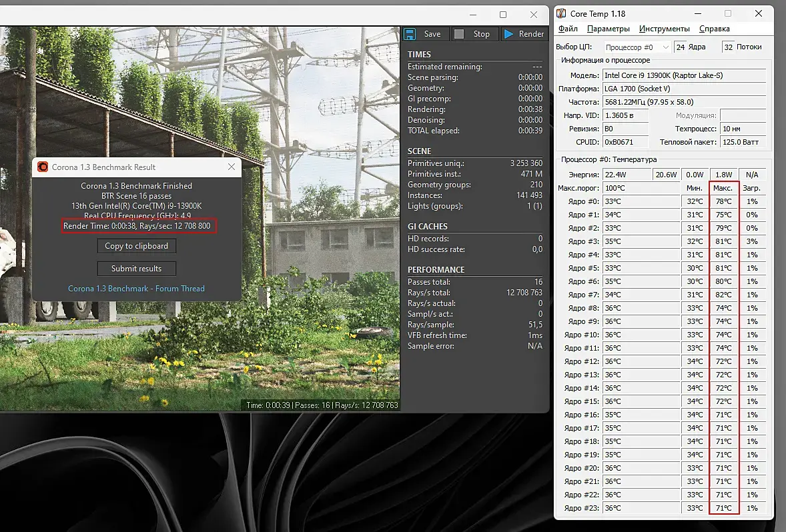Viewport: 786px width, 532px height.
Task: Click the Rays/s total value 12 708 763
Action: click(x=524, y=293)
